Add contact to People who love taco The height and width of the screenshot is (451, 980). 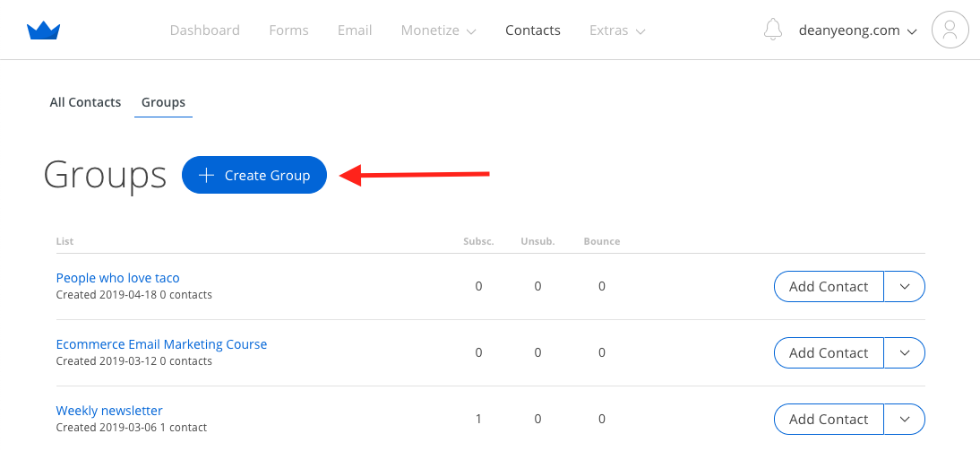[x=829, y=287]
